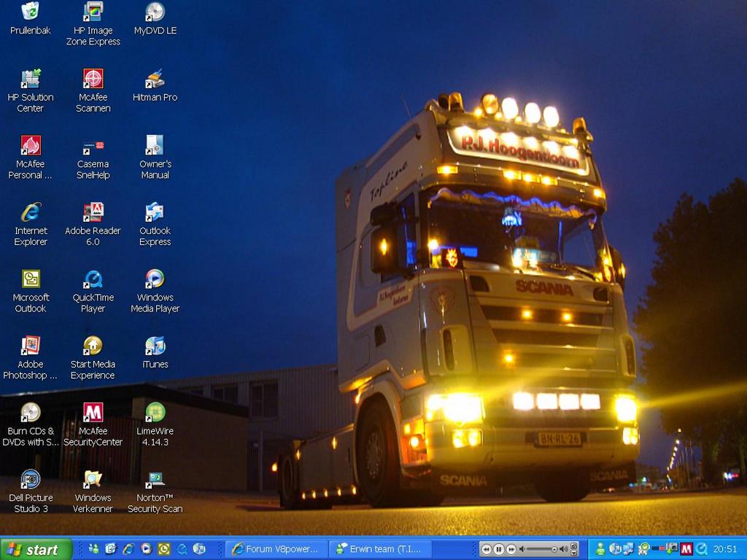Image resolution: width=747 pixels, height=560 pixels.
Task: Open Start Media Experience
Action: (x=93, y=357)
